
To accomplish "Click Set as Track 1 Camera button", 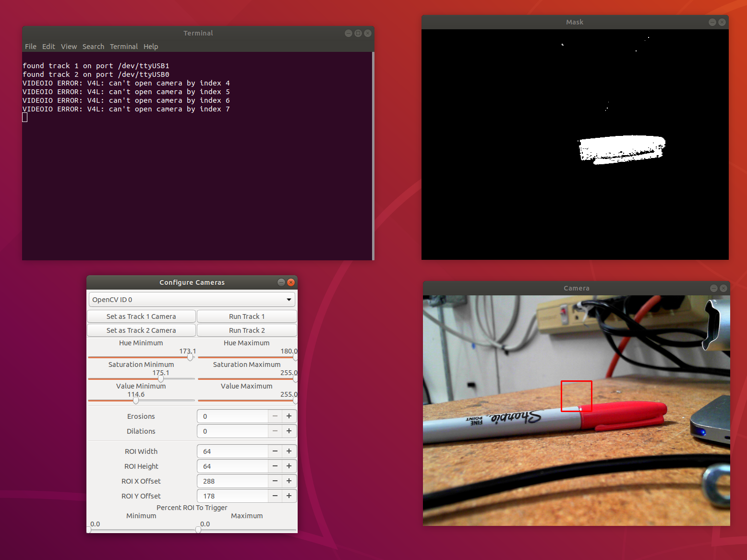I will (x=141, y=317).
